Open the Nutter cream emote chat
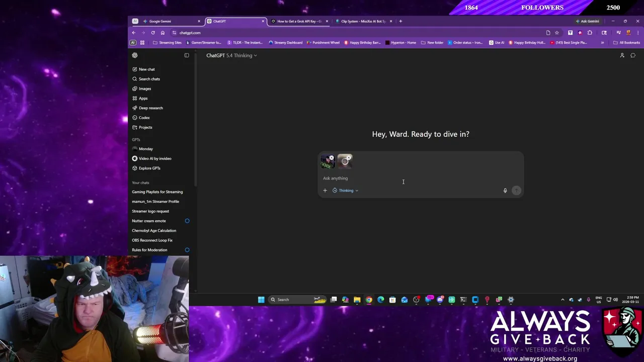This screenshot has width=644, height=362. tap(149, 221)
